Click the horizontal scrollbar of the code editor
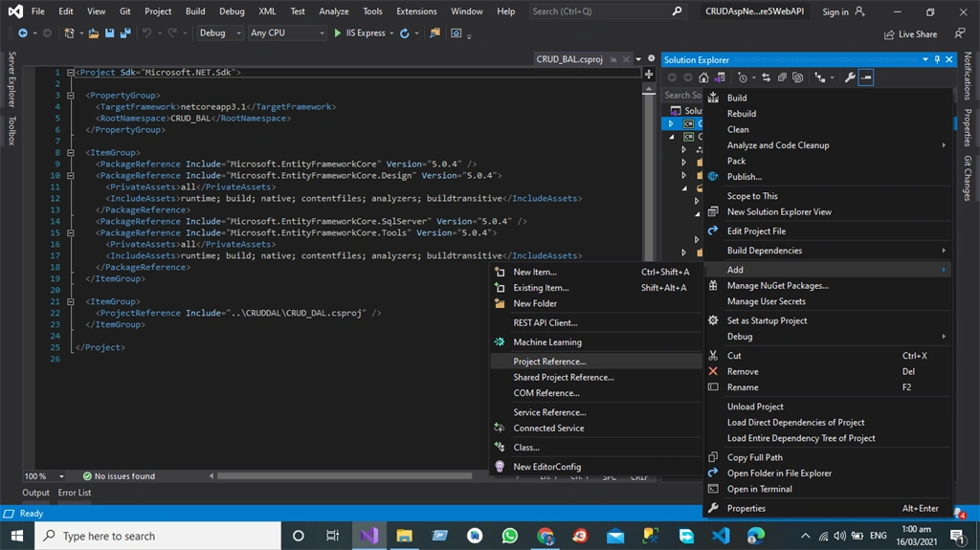The height and width of the screenshot is (550, 980). pos(345,476)
